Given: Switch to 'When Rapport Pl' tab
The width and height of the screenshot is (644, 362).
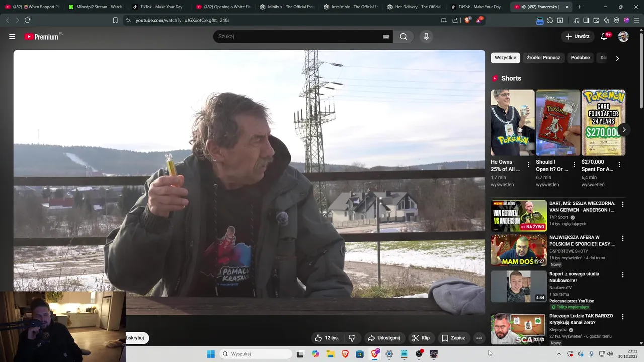Looking at the screenshot, I should pyautogui.click(x=32, y=7).
